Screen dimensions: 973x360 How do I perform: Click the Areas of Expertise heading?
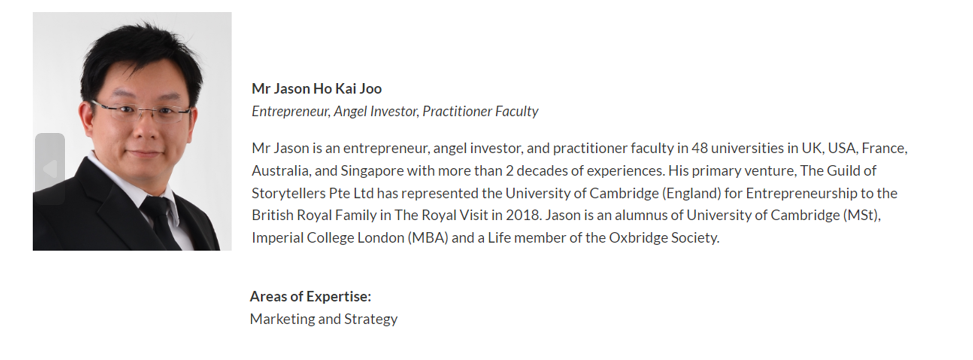(x=310, y=297)
